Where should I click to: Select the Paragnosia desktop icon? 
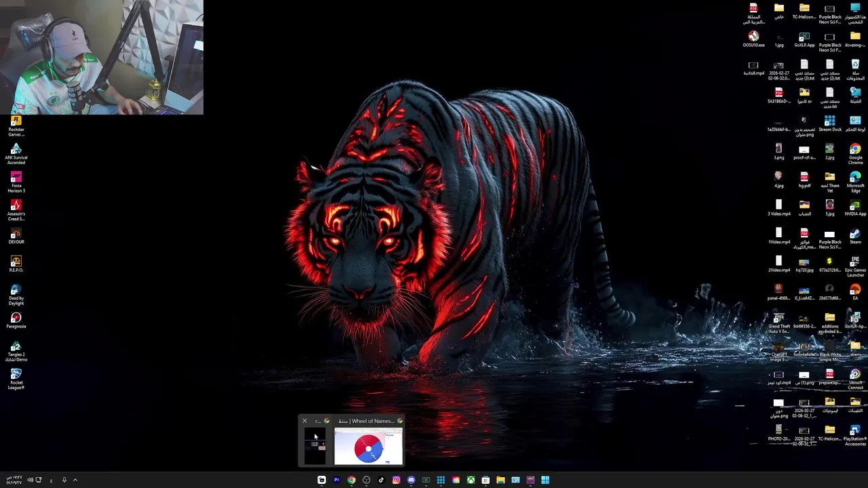pos(16,321)
